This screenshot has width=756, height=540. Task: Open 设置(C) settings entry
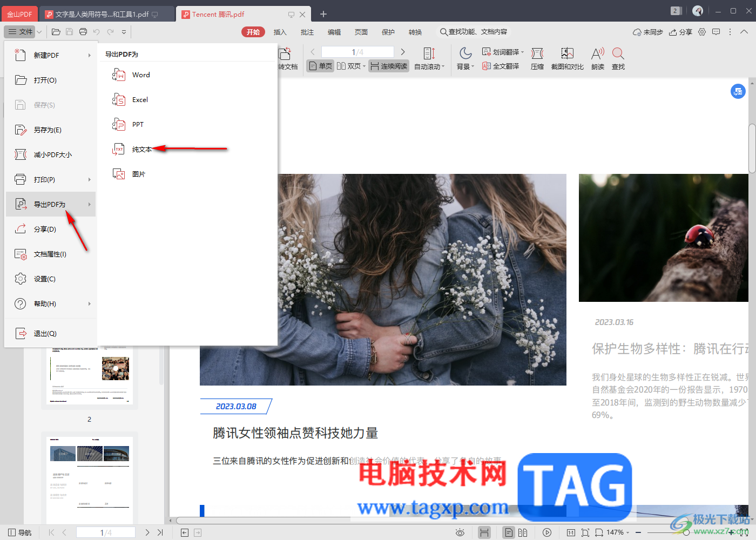tap(51, 279)
